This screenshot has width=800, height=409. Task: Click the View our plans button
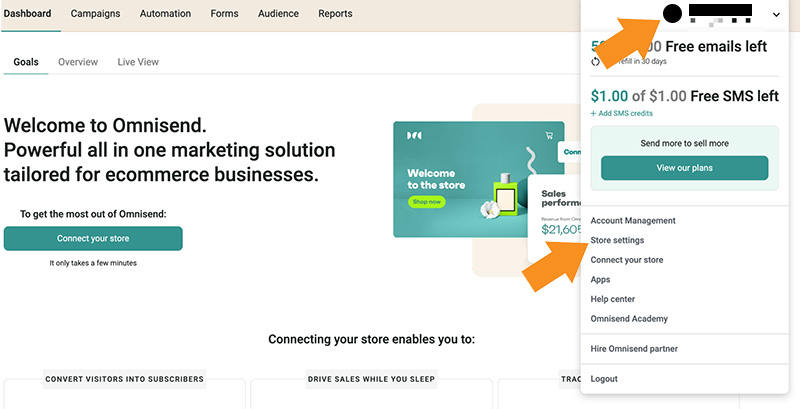tap(684, 168)
